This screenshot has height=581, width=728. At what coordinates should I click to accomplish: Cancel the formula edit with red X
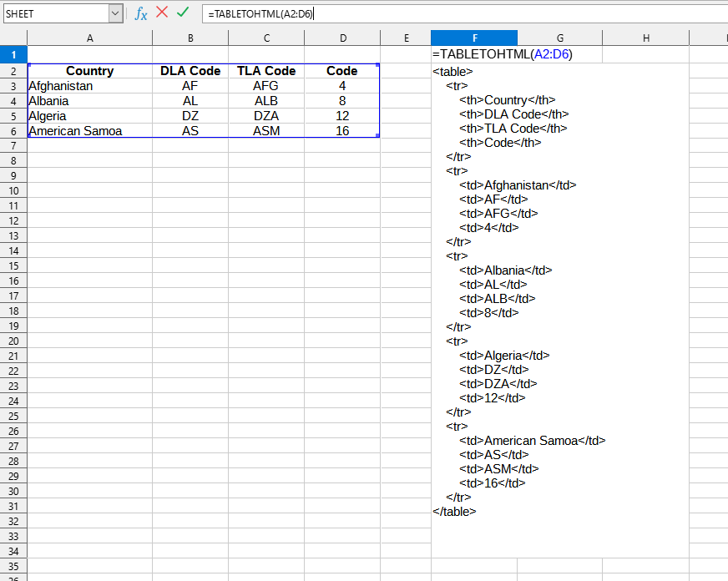(x=160, y=13)
